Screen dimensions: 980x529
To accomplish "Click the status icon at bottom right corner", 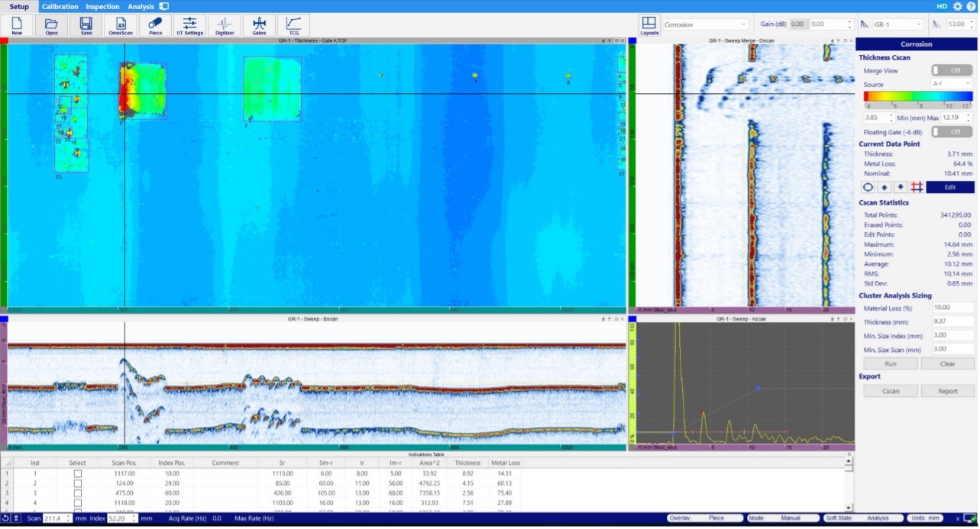I will tap(969, 518).
